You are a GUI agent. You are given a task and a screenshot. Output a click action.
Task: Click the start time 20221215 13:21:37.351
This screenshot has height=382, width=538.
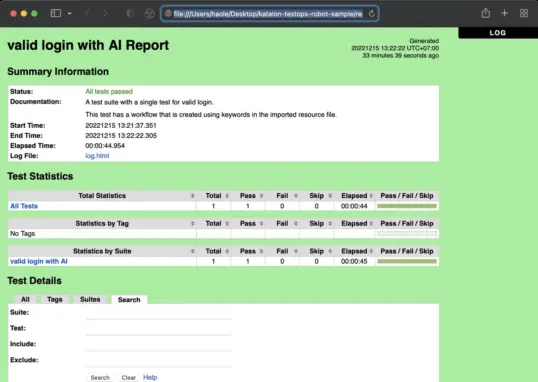tap(121, 126)
